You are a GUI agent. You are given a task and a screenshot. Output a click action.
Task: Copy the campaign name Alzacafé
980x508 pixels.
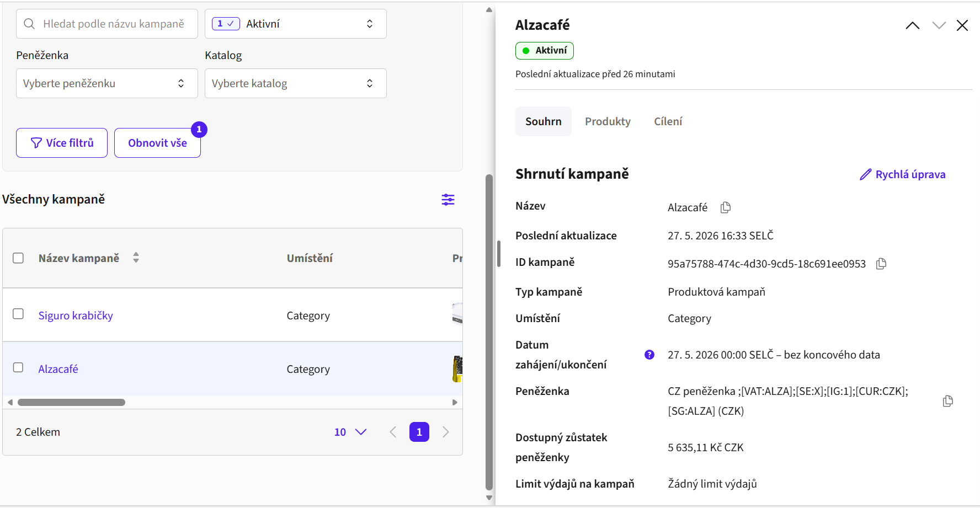(x=726, y=207)
